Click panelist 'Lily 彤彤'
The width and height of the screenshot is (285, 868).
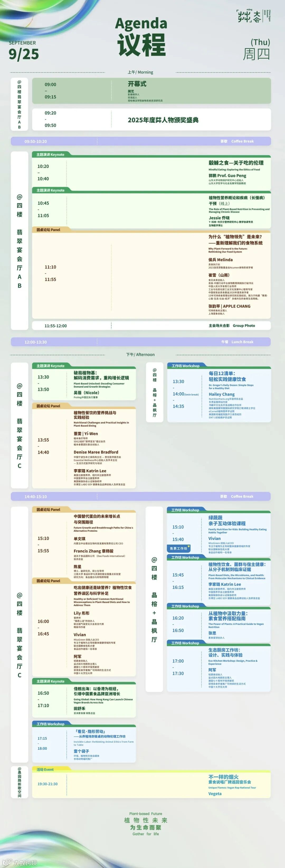(81, 613)
